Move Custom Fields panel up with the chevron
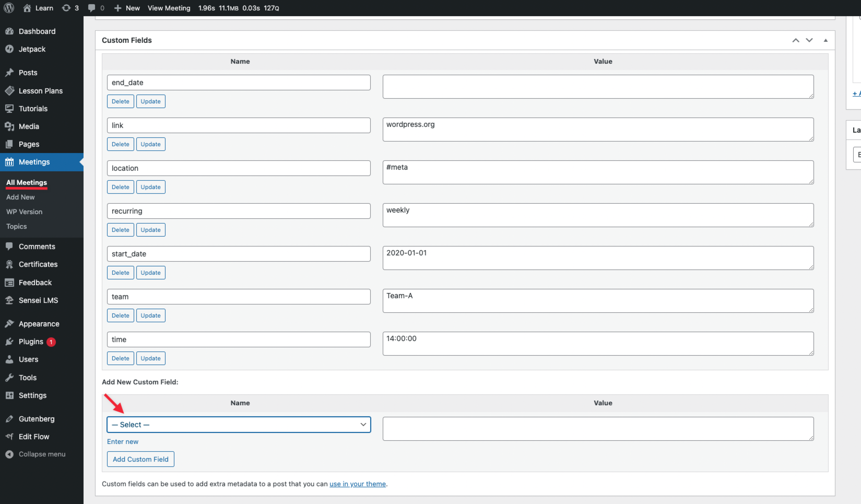This screenshot has height=504, width=861. (796, 40)
